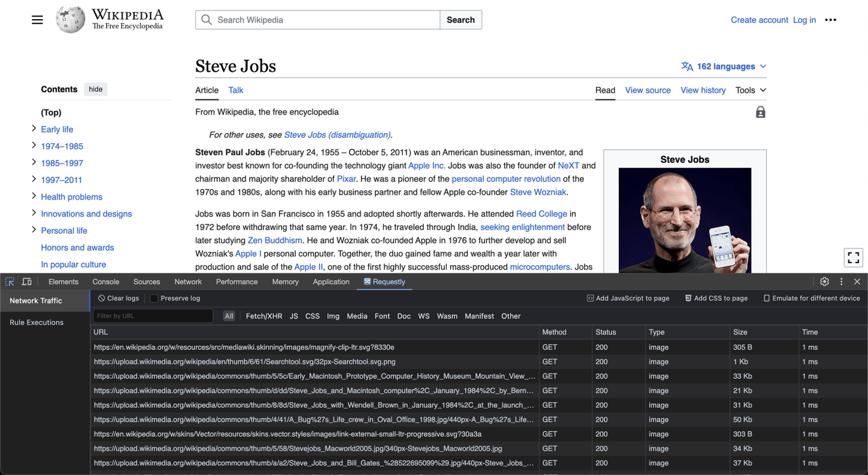
Task: Click the Wikipedia globe logo
Action: pyautogui.click(x=70, y=20)
